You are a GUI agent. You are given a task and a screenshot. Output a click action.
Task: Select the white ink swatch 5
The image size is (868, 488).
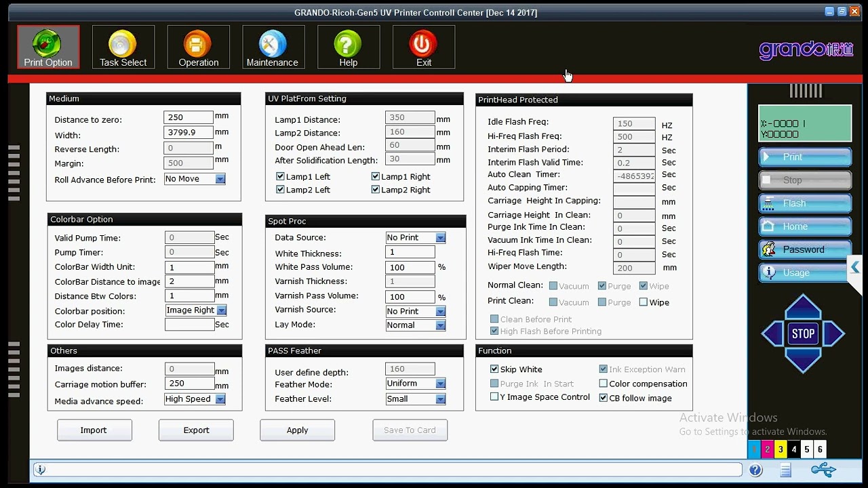(x=806, y=449)
